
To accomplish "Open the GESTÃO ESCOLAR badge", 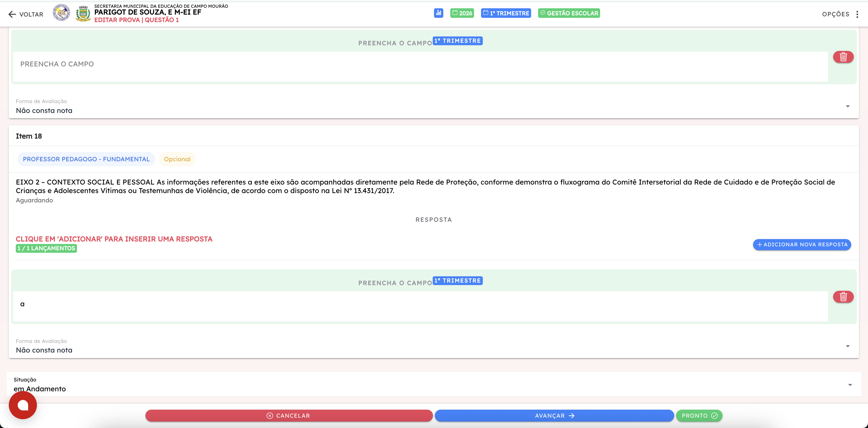I will [x=569, y=13].
